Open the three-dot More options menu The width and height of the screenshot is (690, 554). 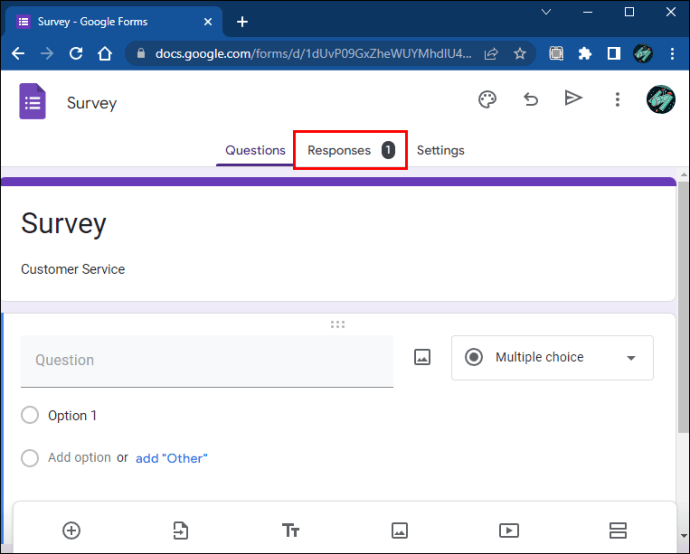(x=618, y=99)
